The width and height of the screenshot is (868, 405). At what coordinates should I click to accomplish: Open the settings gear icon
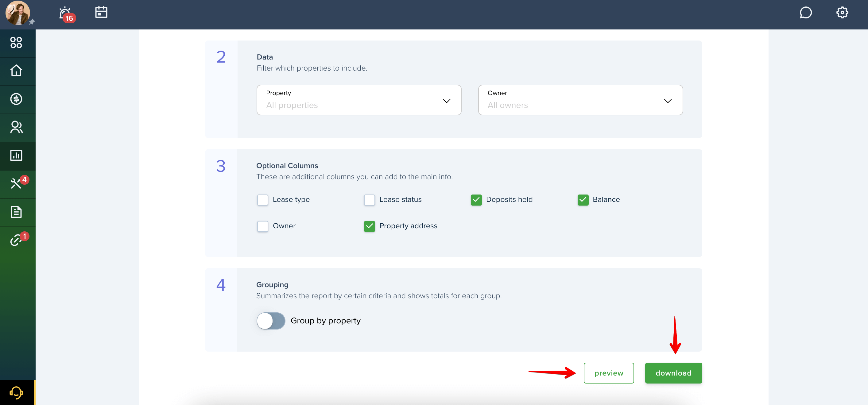click(x=842, y=13)
